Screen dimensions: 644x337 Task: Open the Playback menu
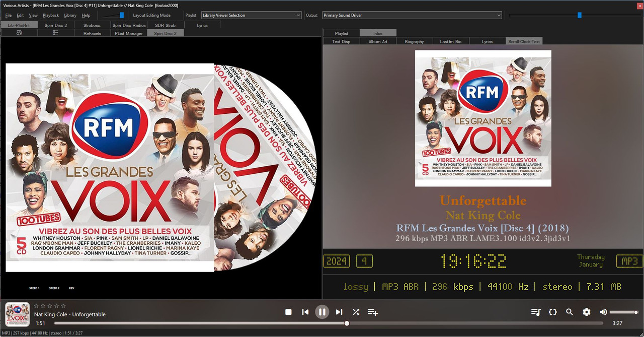51,15
